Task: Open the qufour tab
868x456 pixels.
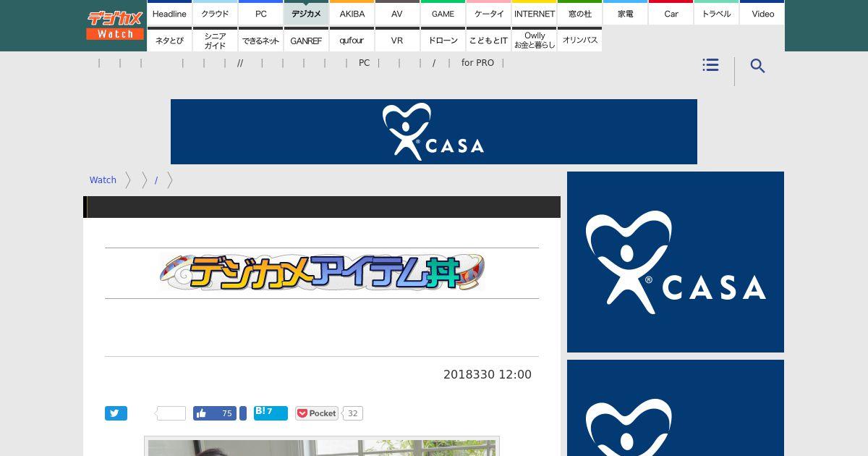Action: click(352, 40)
